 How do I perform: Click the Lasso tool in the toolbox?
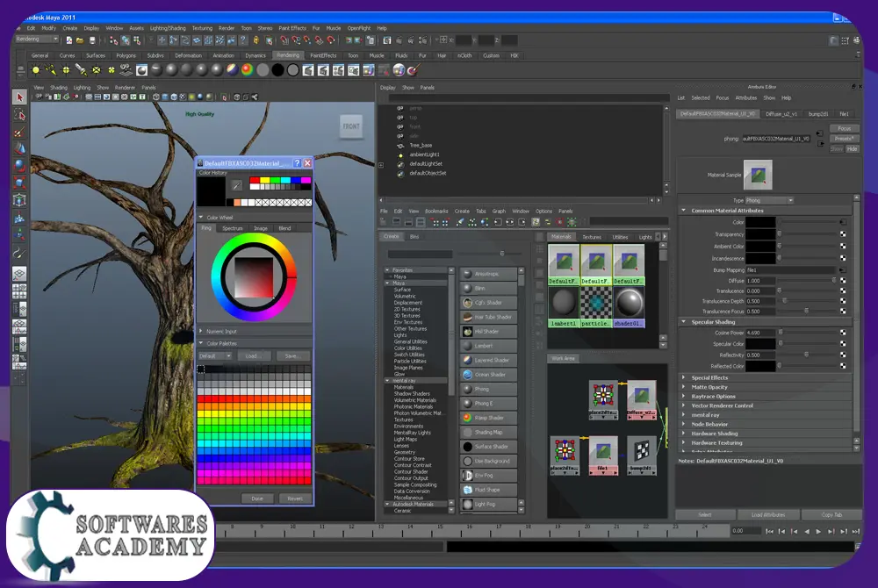(x=19, y=115)
